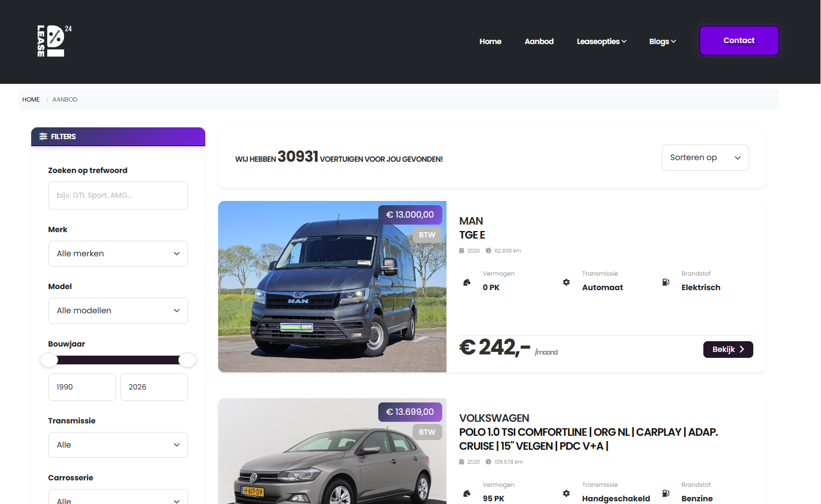Viewport: 821px width, 504px height.
Task: Click the Bouwjaar minimum slider handle
Action: (49, 360)
